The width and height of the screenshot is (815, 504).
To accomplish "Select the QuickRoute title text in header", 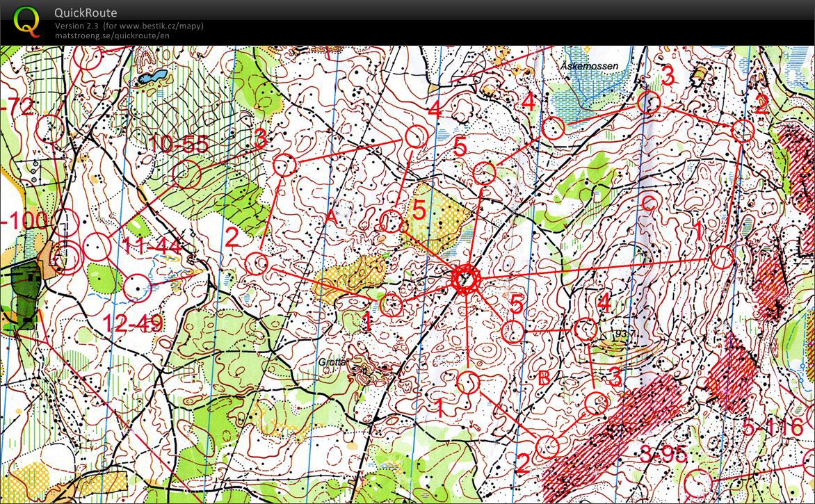I will point(86,13).
